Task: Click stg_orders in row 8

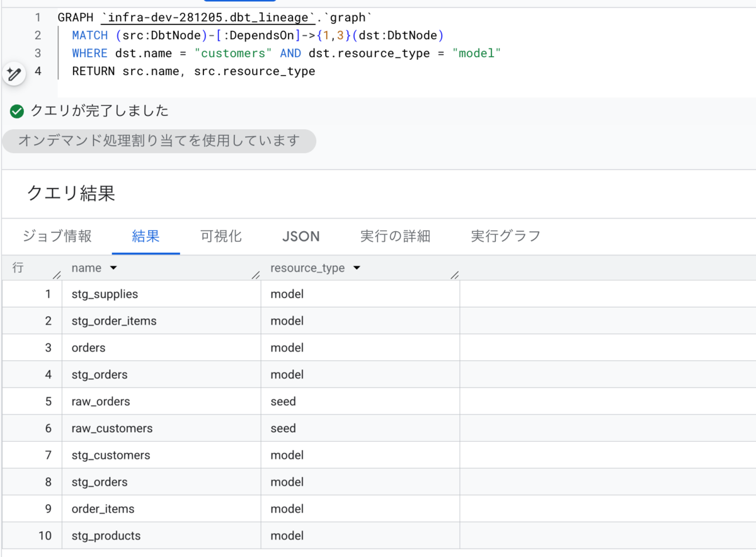Action: coord(161,482)
